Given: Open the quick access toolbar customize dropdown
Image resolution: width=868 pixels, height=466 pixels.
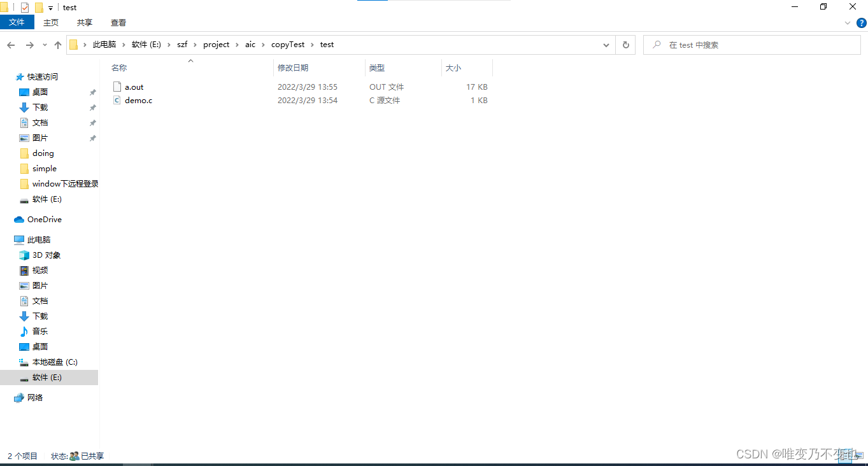Looking at the screenshot, I should [x=50, y=8].
